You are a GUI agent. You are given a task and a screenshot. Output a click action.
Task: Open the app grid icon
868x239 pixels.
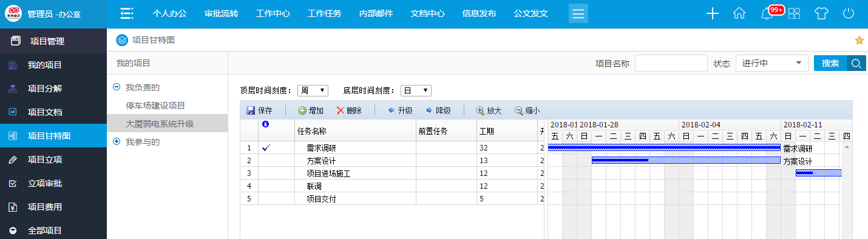[794, 13]
